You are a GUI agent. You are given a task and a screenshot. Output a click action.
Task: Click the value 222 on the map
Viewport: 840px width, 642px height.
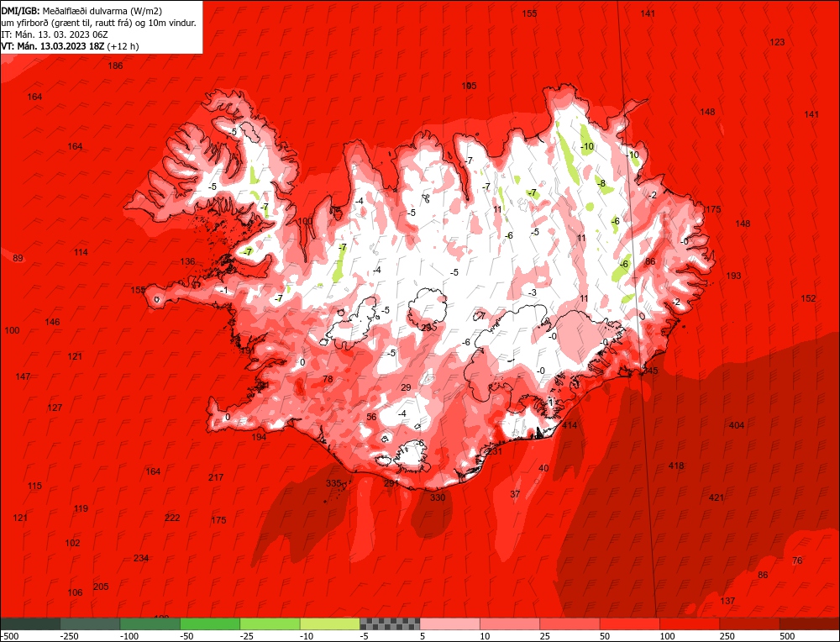click(172, 518)
